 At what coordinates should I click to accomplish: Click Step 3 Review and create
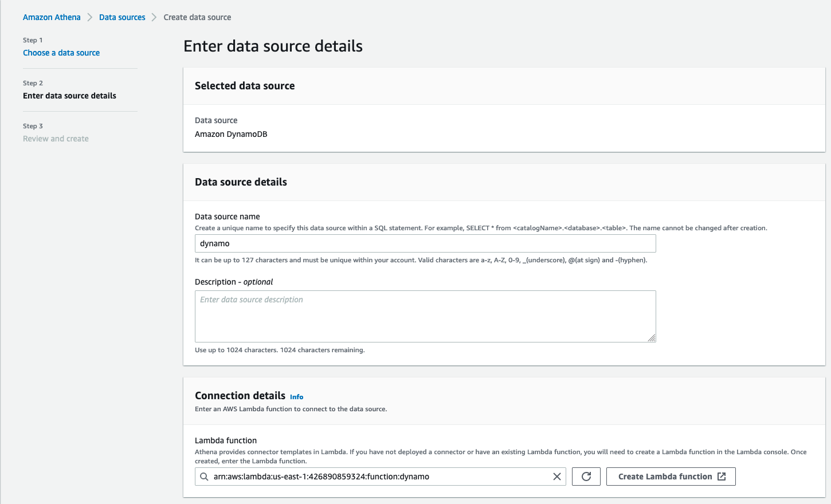coord(56,138)
